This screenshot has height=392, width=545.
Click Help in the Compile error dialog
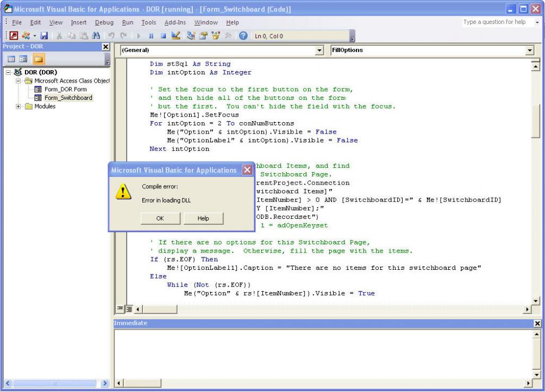click(203, 218)
